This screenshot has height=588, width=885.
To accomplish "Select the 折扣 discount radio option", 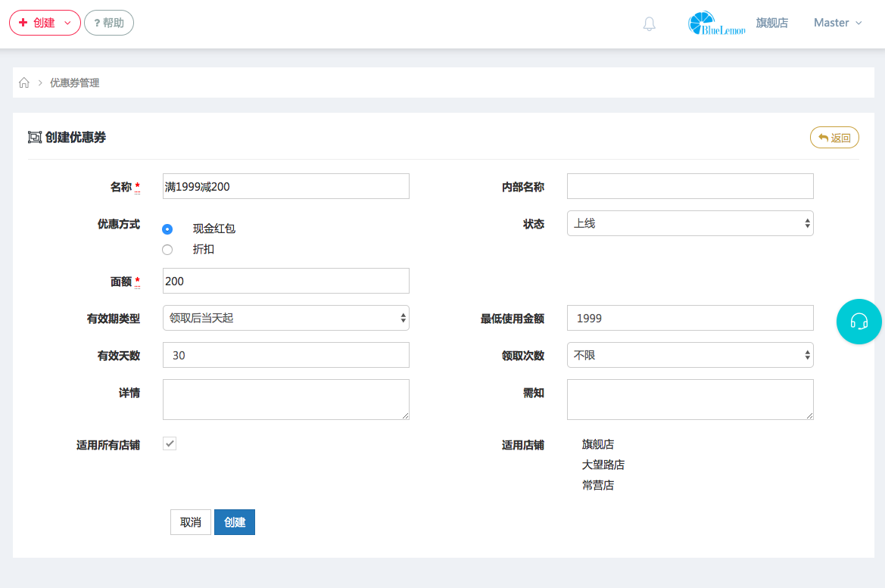I will 167,250.
